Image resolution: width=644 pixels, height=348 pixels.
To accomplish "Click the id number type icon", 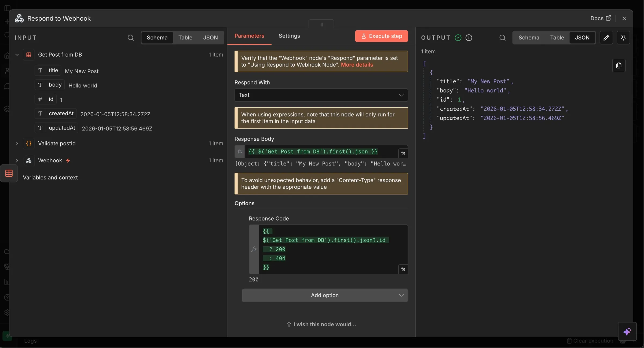I will click(x=40, y=99).
